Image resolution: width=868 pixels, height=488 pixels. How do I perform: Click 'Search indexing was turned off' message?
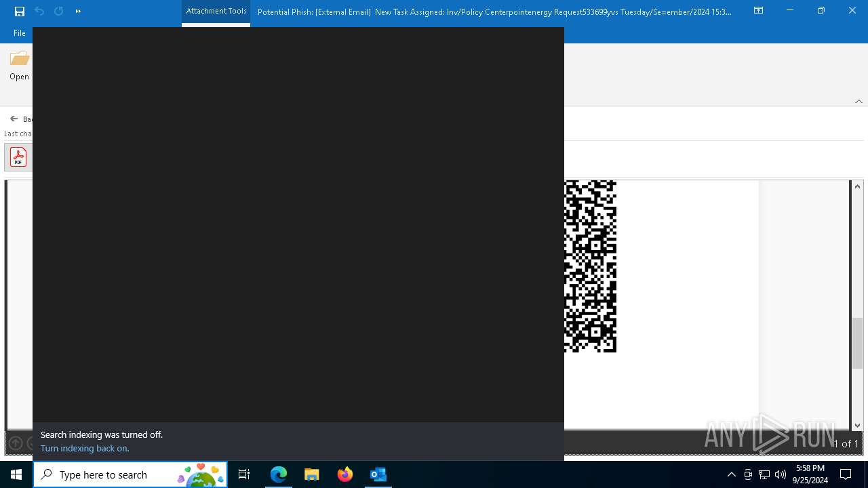102,434
